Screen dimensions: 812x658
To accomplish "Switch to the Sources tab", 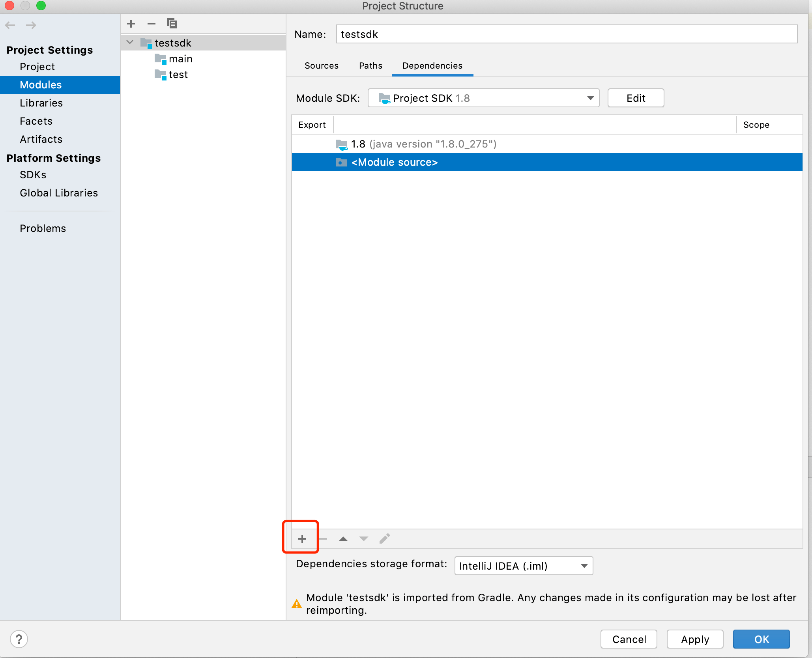I will [321, 65].
